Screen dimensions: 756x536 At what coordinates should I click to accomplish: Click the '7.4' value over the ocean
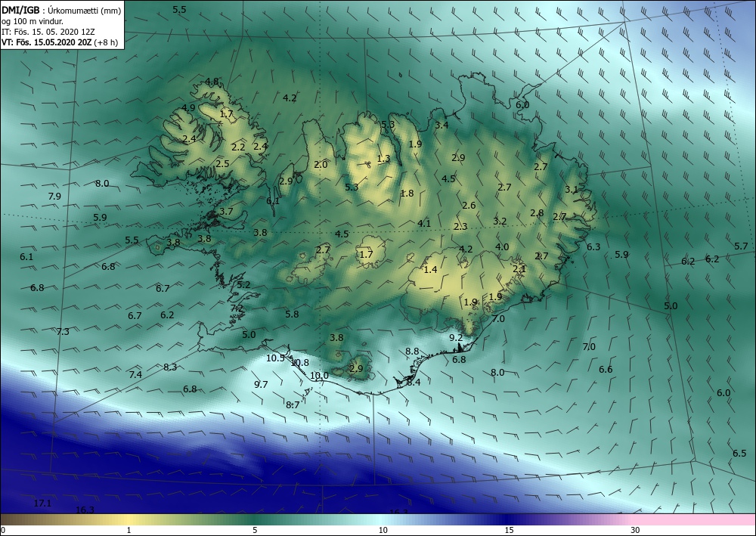[135, 374]
